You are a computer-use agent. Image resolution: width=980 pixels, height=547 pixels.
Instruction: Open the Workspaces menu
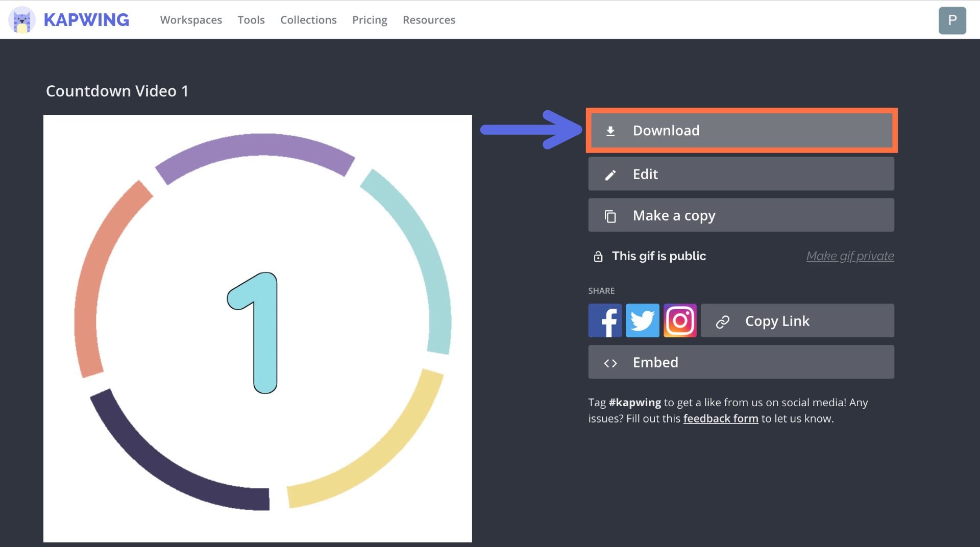click(x=191, y=20)
